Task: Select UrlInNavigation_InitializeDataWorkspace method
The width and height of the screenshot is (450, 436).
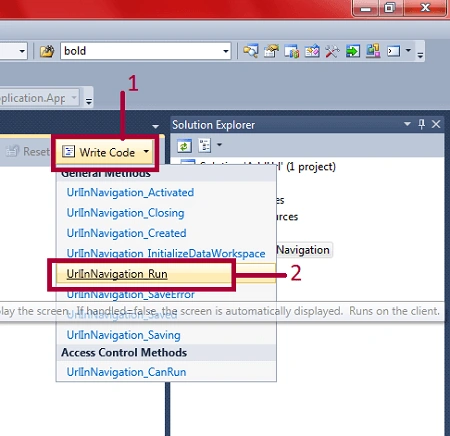Action: (166, 253)
